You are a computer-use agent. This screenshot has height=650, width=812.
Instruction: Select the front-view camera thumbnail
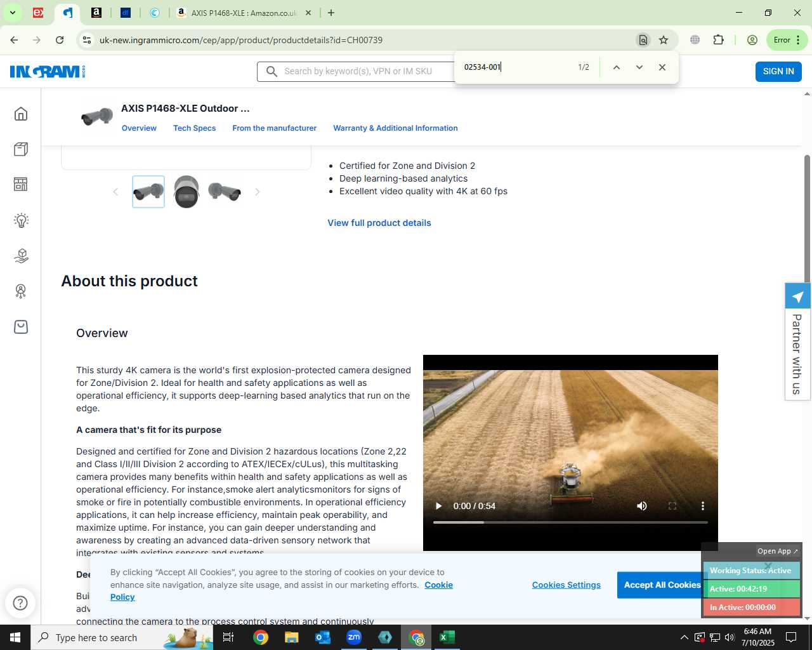(187, 192)
